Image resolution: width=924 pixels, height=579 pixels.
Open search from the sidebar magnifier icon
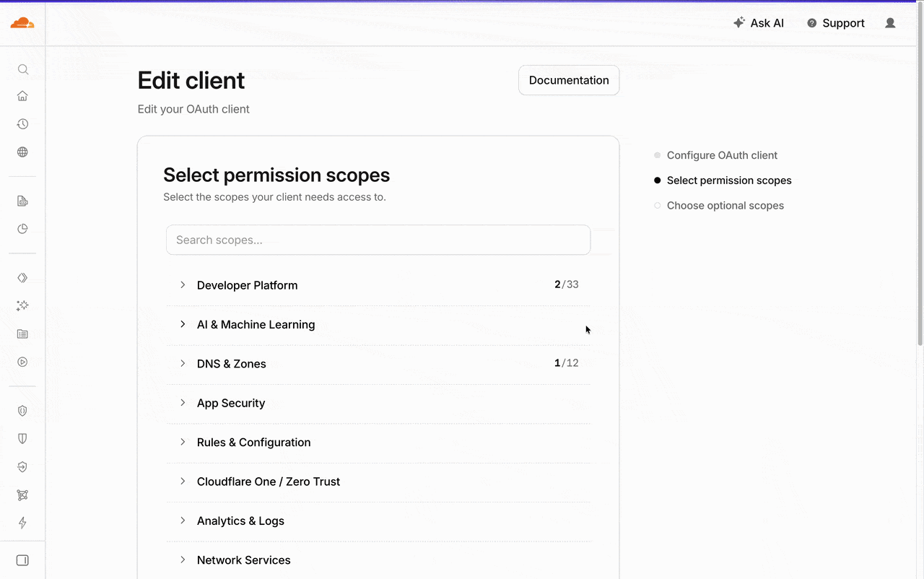point(22,69)
